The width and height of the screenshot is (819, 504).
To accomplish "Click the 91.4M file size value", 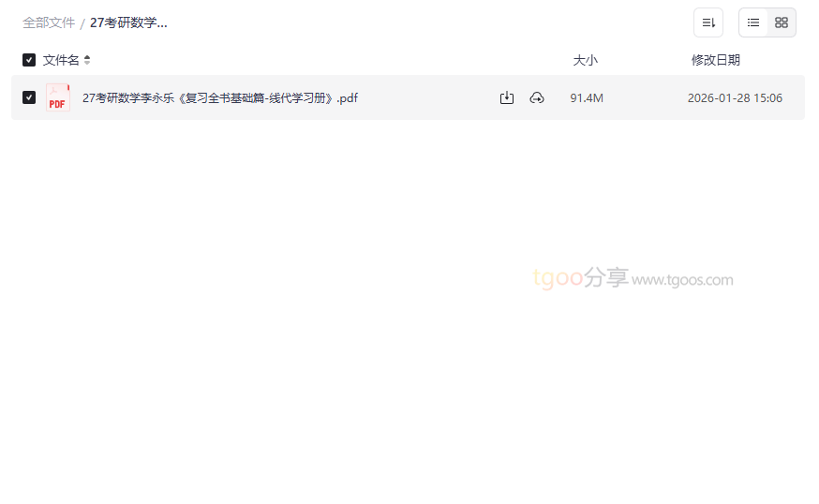I will coord(587,98).
